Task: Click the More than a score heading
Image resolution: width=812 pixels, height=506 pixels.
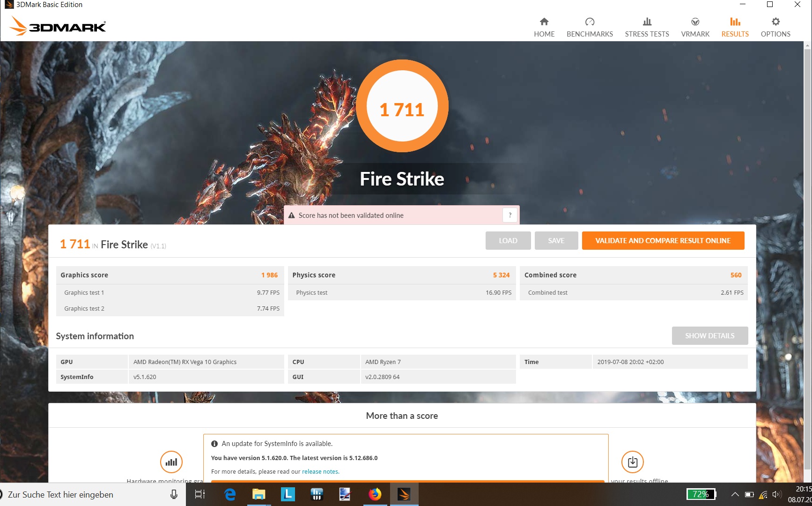Action: [402, 416]
